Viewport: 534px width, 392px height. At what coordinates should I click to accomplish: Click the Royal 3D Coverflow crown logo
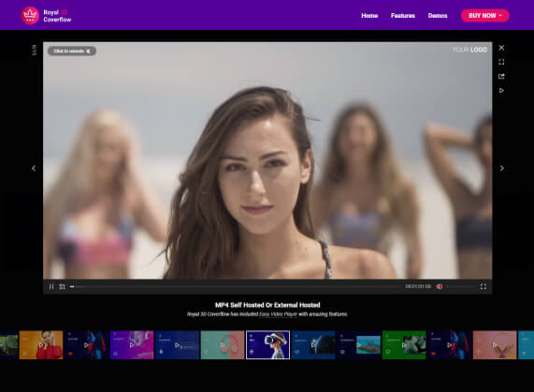tap(30, 16)
